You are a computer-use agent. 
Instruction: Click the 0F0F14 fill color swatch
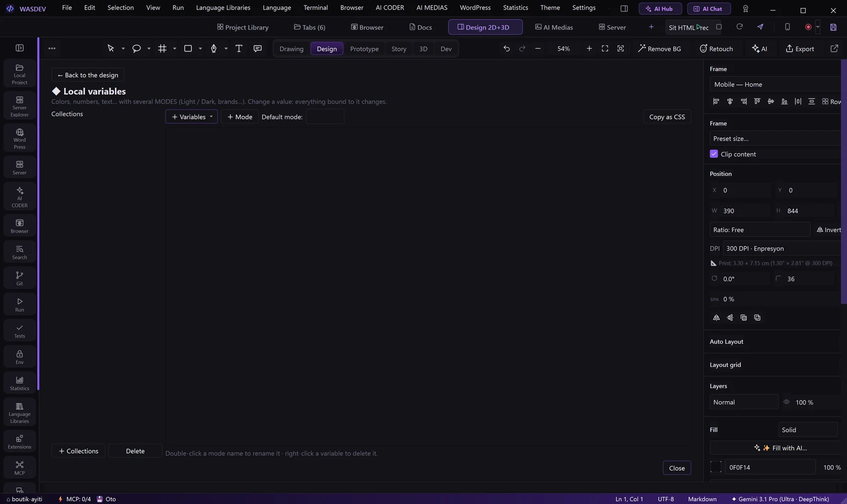[716, 467]
